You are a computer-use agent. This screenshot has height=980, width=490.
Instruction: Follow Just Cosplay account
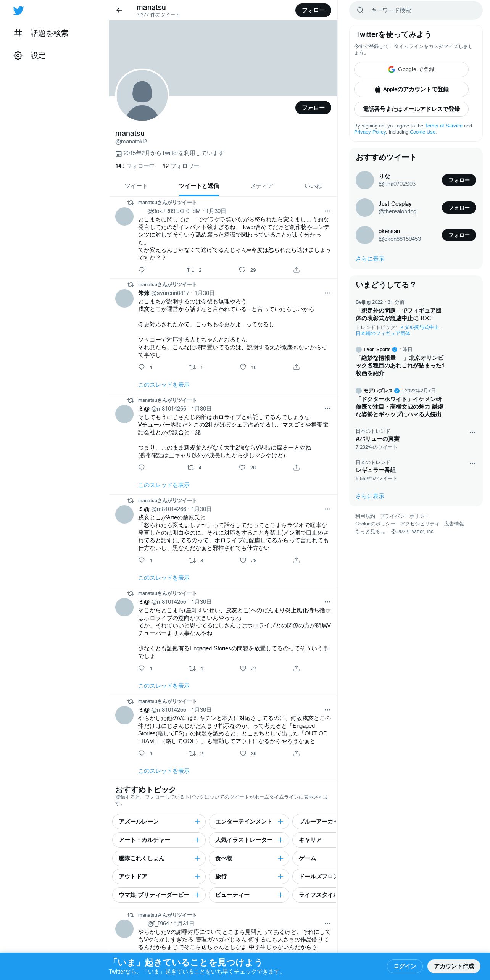[x=459, y=208]
